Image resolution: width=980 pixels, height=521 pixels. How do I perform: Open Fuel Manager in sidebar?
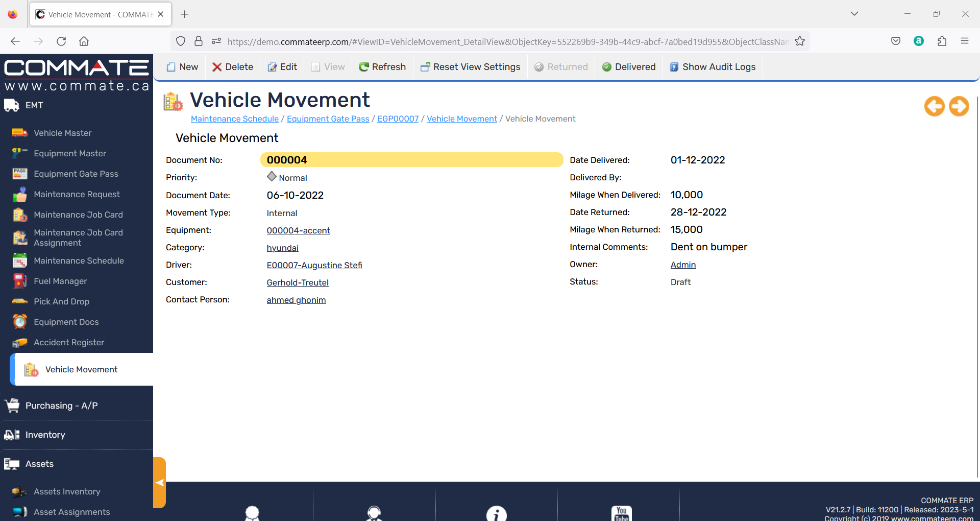(60, 281)
